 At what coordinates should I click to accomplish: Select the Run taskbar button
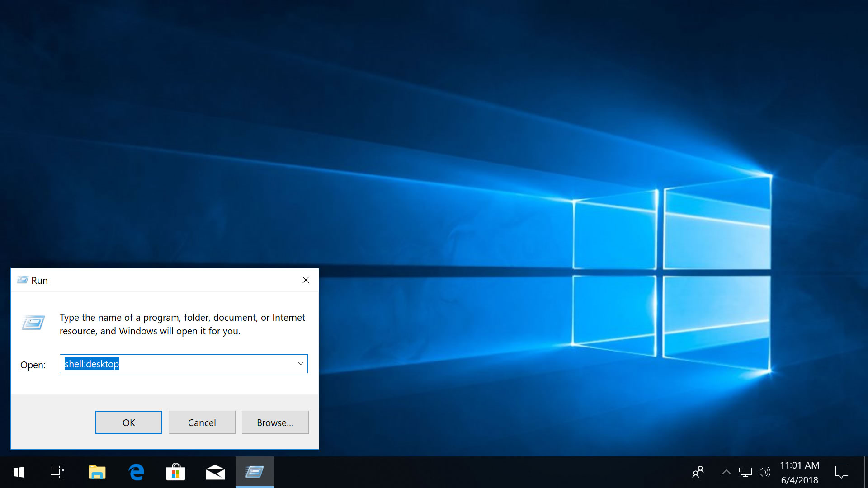[x=254, y=472]
